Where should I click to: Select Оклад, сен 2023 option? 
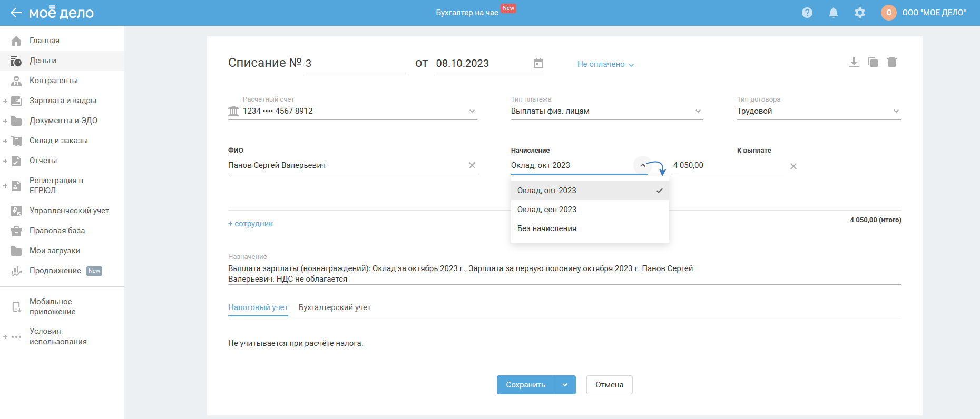[547, 209]
